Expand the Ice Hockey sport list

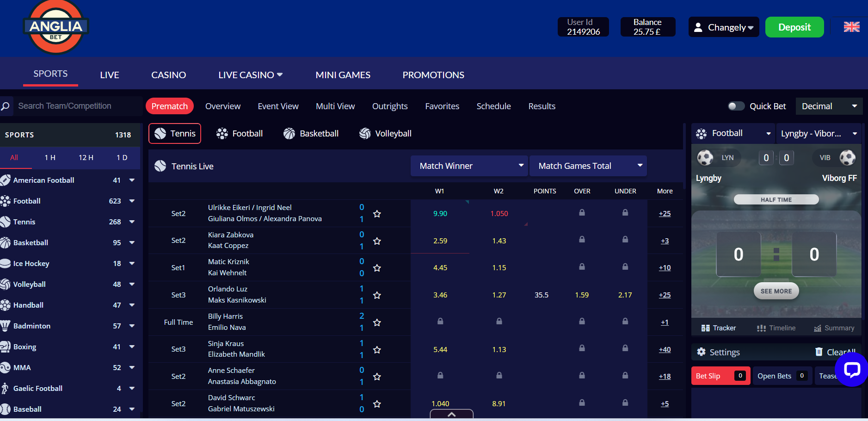[x=132, y=264]
